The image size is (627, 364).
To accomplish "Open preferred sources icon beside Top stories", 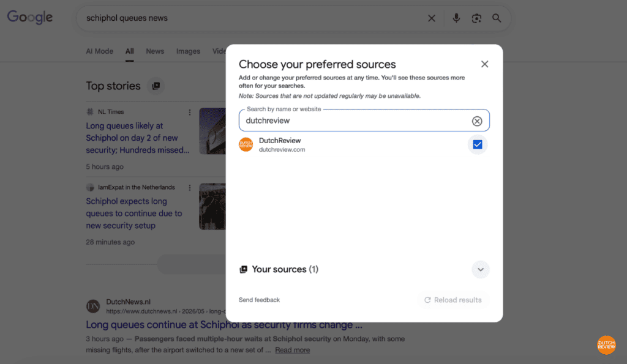I will point(156,86).
